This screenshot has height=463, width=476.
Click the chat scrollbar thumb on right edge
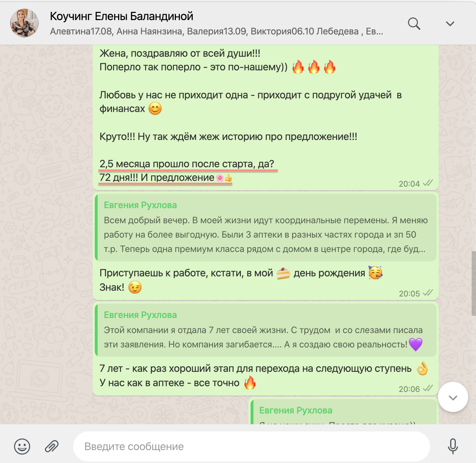473,284
